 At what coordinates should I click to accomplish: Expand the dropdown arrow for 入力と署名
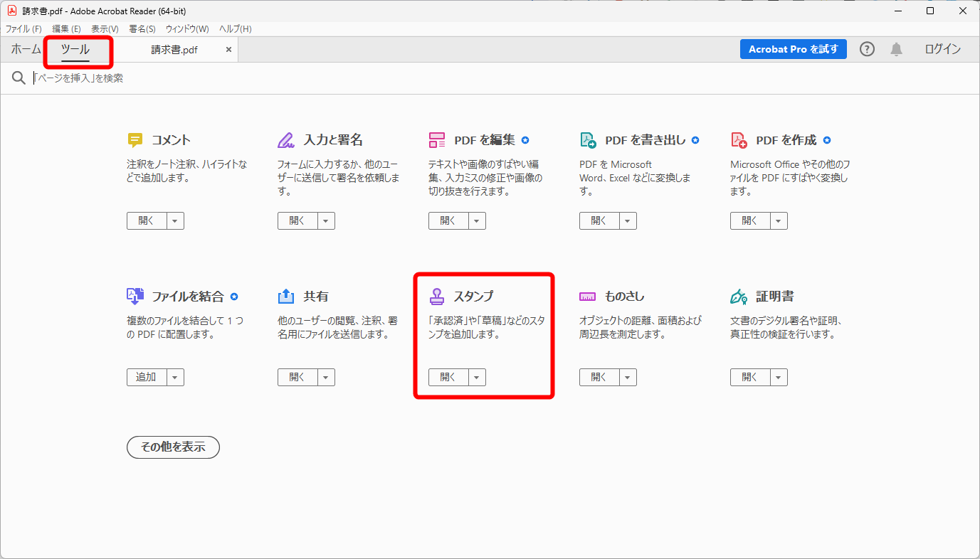pos(327,221)
